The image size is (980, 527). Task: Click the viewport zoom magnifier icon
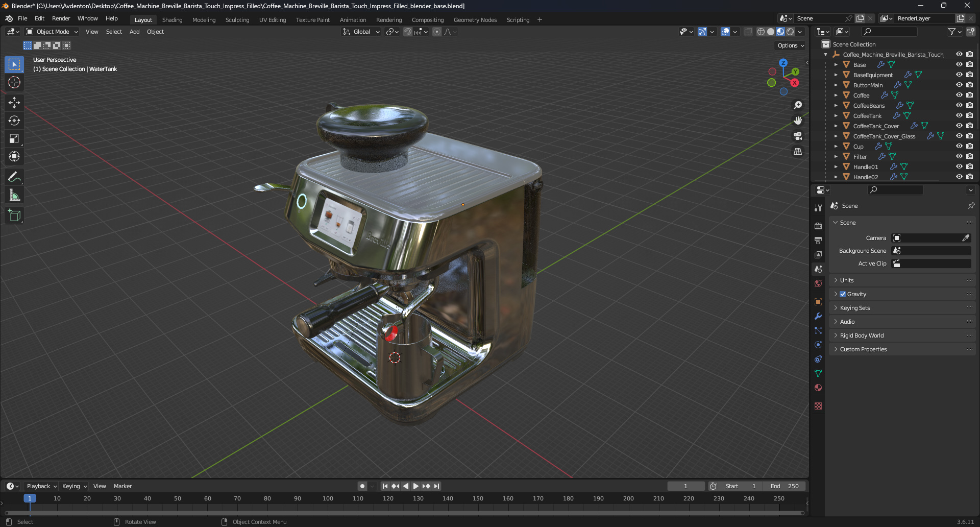tap(798, 105)
